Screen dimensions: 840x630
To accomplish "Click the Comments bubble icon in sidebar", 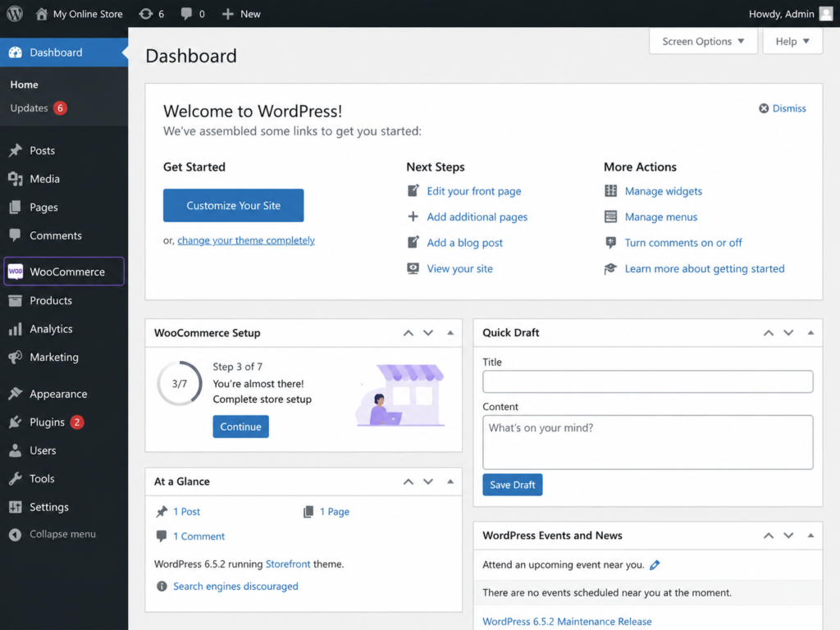I will (x=15, y=235).
